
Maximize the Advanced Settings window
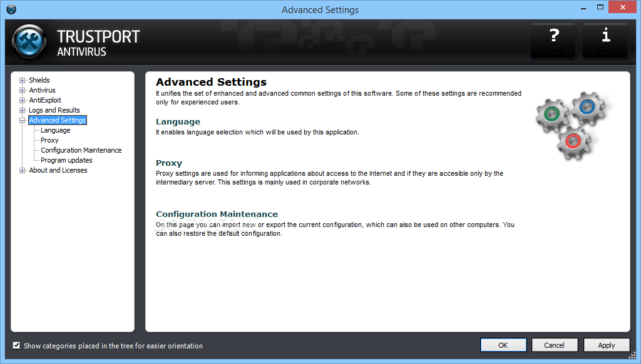tap(600, 8)
